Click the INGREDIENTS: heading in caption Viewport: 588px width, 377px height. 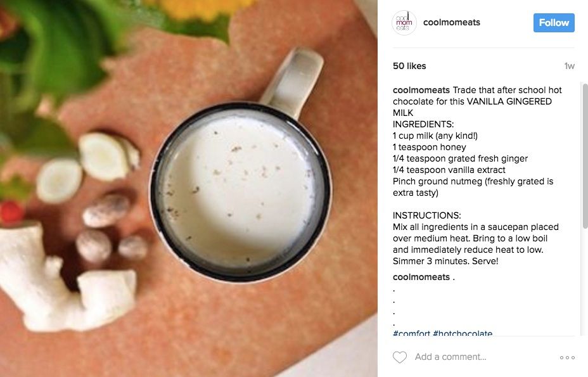click(x=423, y=124)
